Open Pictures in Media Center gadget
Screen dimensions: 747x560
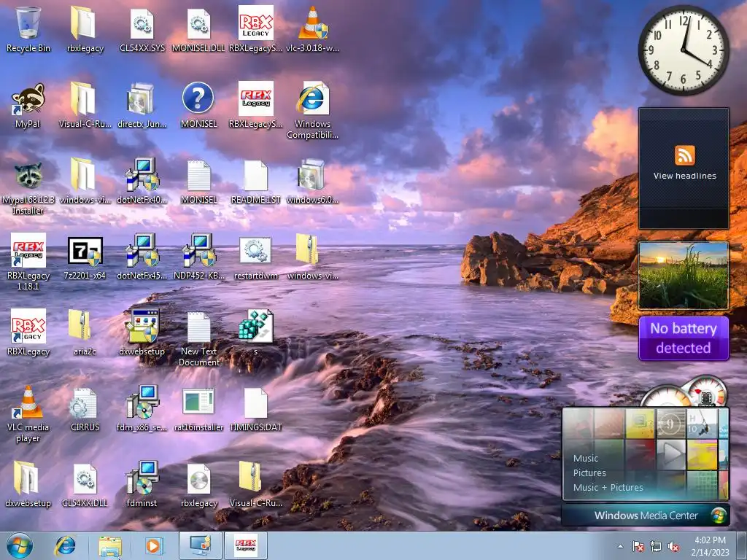click(x=589, y=472)
